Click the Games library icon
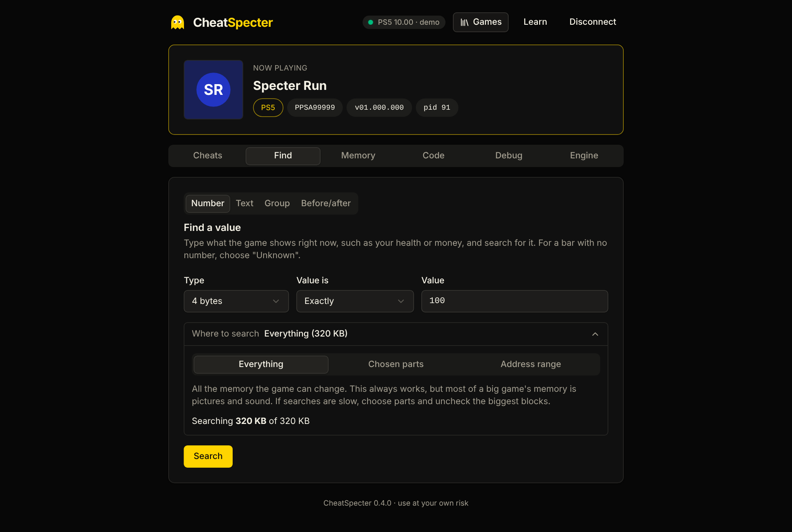Image resolution: width=792 pixels, height=532 pixels. coord(464,22)
